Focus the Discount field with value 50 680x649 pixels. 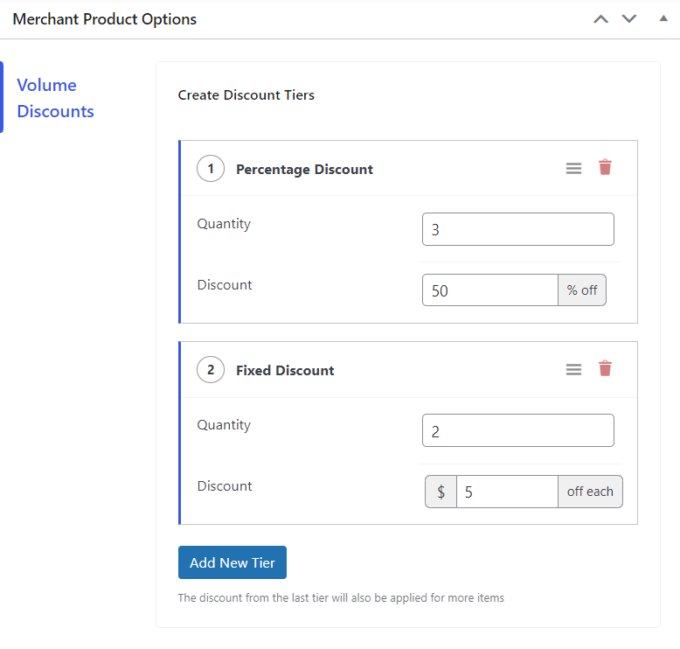tap(490, 290)
